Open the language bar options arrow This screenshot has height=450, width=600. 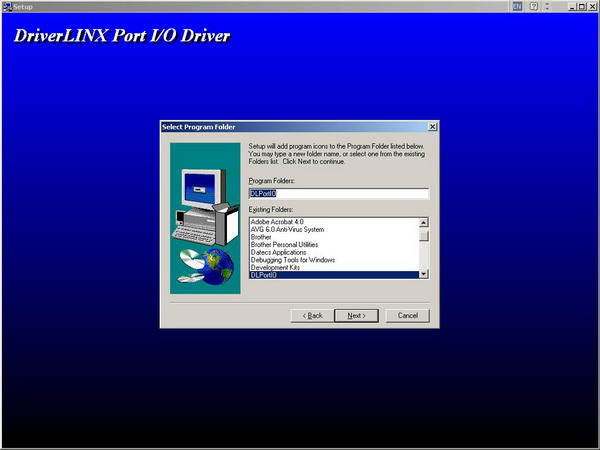547,6
